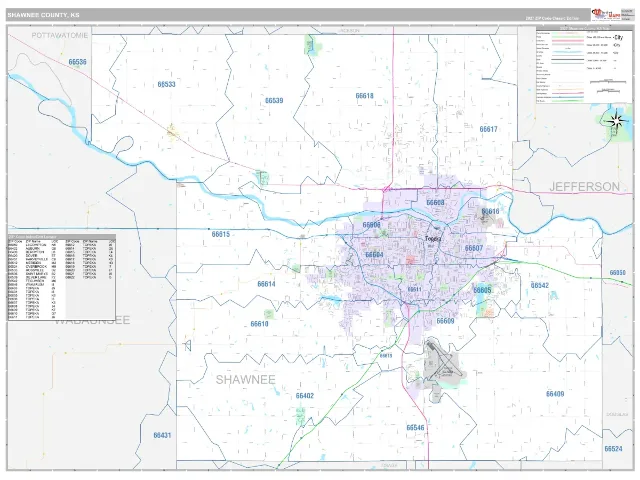Select ZIP code label 66607
The width and height of the screenshot is (640, 480).
[x=474, y=248]
